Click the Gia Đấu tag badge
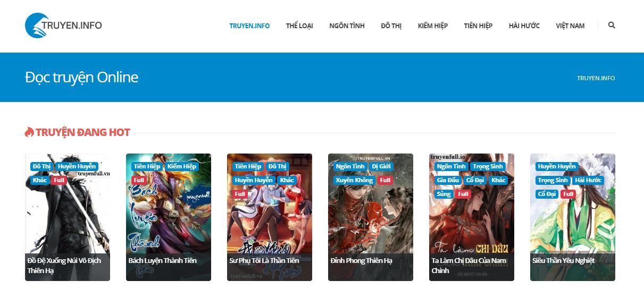 pos(447,180)
